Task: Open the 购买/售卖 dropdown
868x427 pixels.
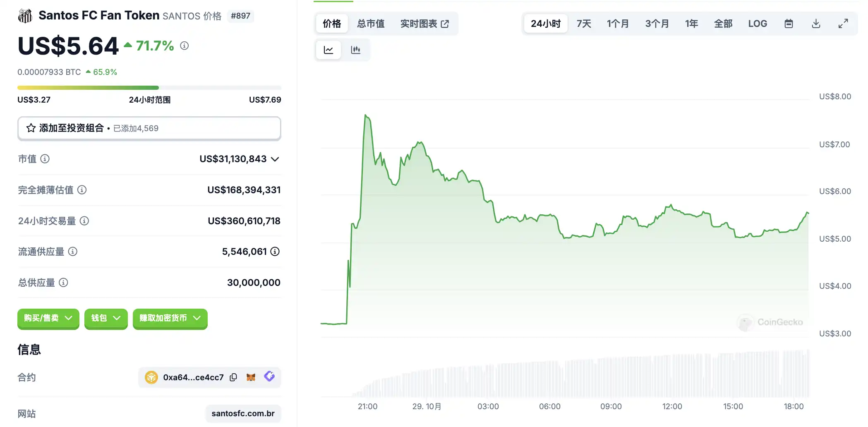Action: coord(48,318)
